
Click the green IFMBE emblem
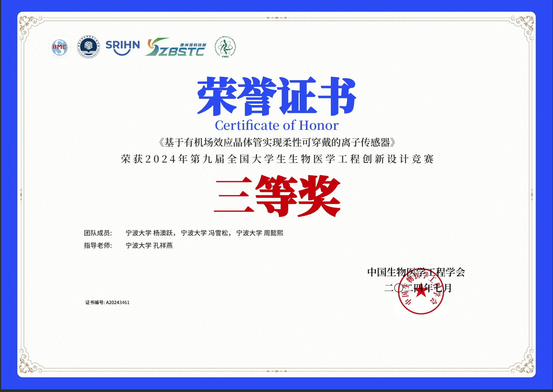click(225, 47)
